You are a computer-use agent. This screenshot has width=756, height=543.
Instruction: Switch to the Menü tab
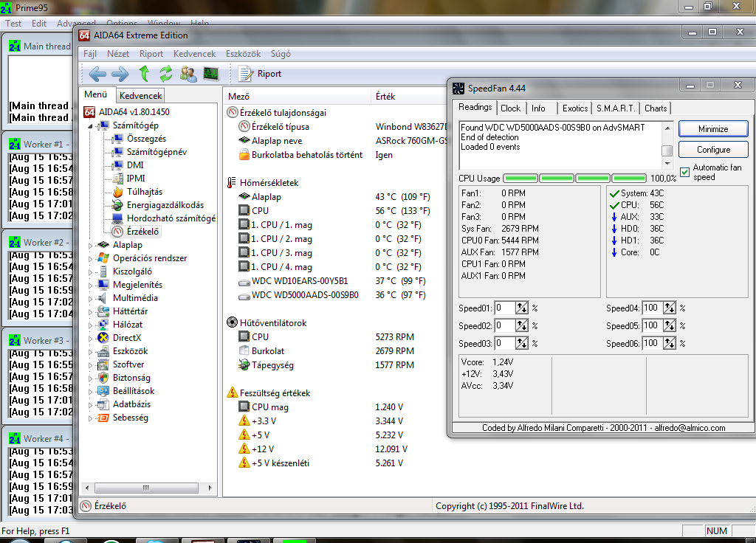[x=95, y=94]
